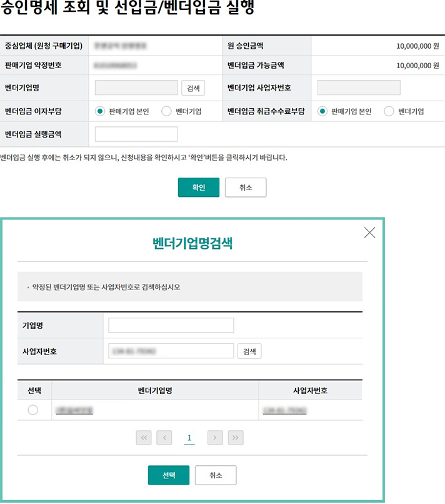The width and height of the screenshot is (445, 504).
Task: Select 벤더기업 for 취급수수료부담
Action: click(389, 111)
